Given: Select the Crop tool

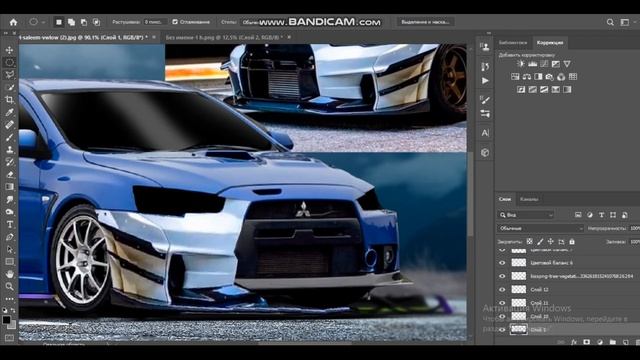Looking at the screenshot, I should pyautogui.click(x=9, y=100).
